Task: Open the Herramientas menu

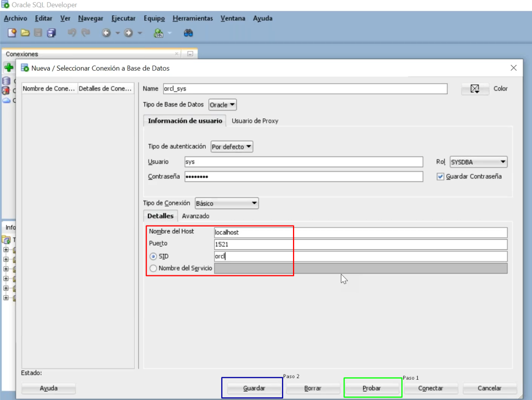Action: pyautogui.click(x=193, y=18)
